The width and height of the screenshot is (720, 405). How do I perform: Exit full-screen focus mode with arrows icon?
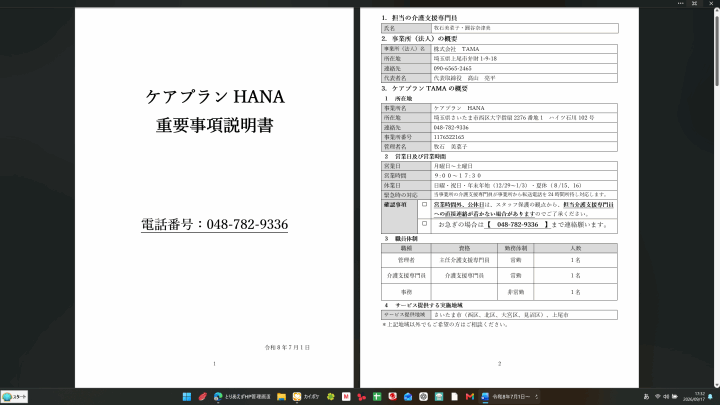(695, 3)
